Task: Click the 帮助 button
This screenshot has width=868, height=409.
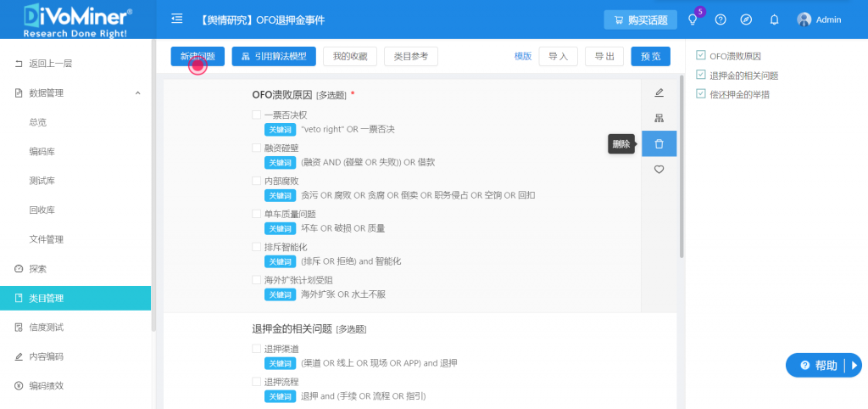Action: click(x=824, y=365)
